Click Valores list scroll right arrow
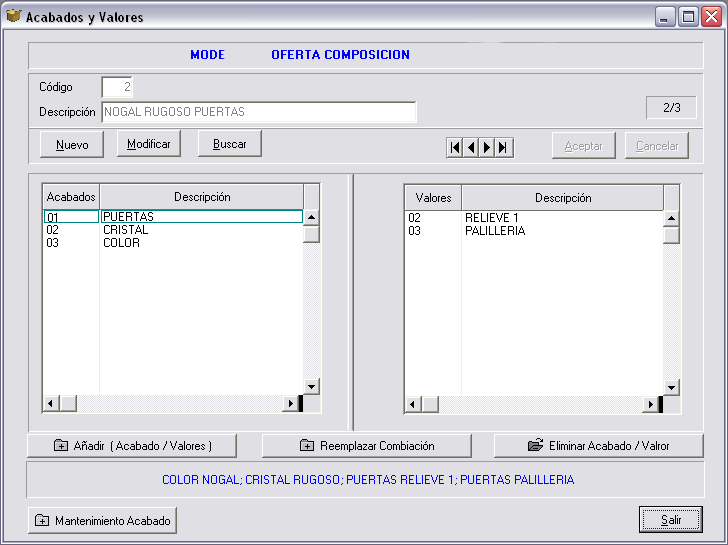The width and height of the screenshot is (728, 545). [651, 404]
